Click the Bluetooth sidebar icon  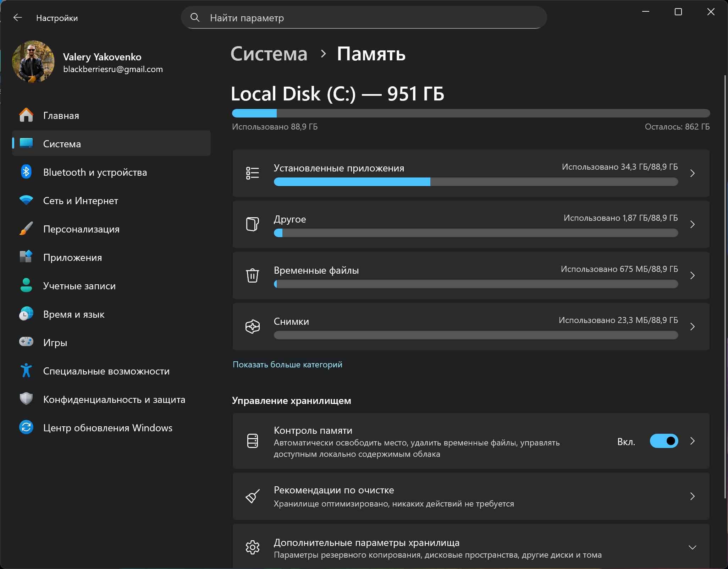(26, 172)
